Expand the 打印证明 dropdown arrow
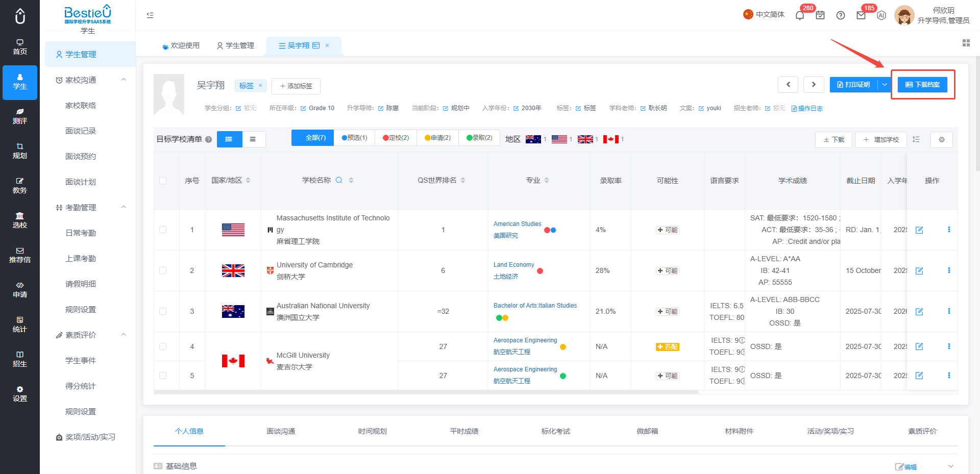 pyautogui.click(x=884, y=85)
